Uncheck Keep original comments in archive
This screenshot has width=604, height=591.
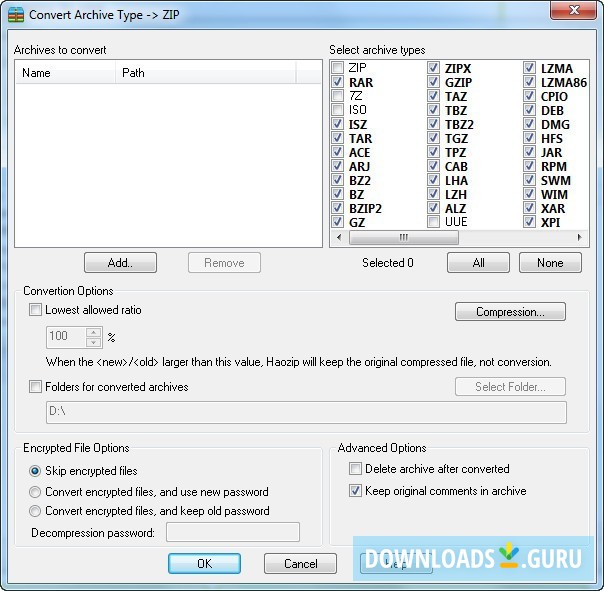tap(355, 491)
